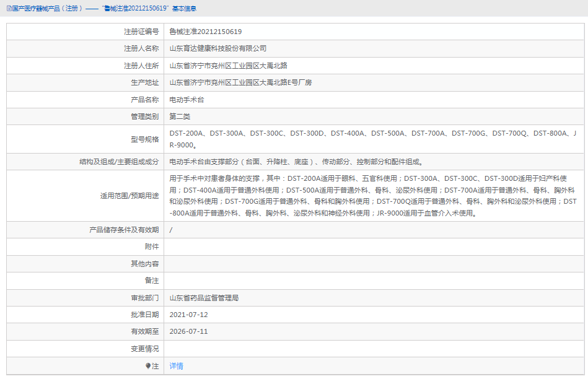
Task: Click the 注册人住所 label
Action: click(x=141, y=66)
